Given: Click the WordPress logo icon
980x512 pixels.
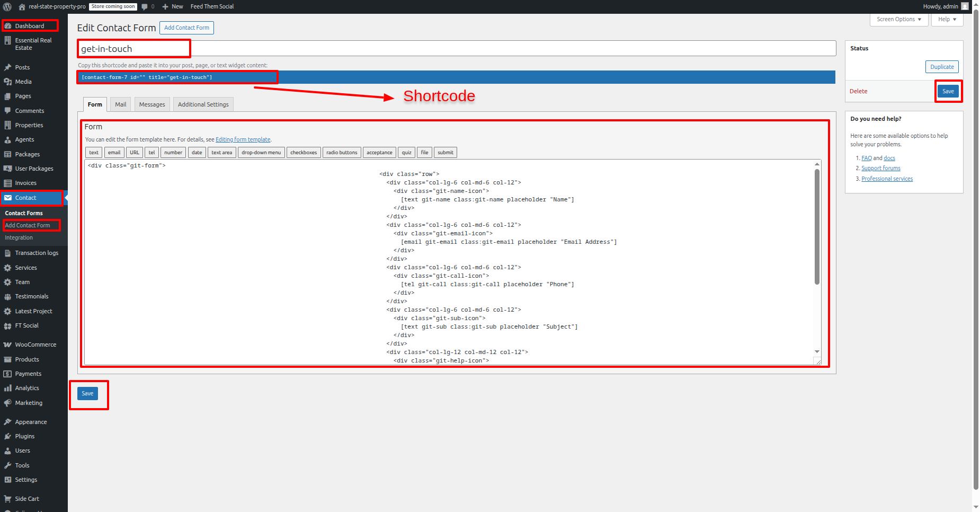Looking at the screenshot, I should pos(7,6).
